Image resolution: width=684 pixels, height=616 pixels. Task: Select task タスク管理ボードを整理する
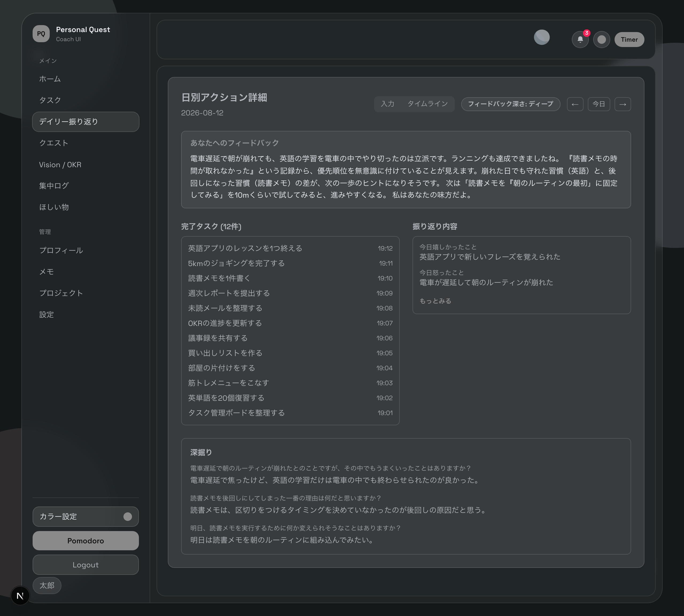[290, 413]
